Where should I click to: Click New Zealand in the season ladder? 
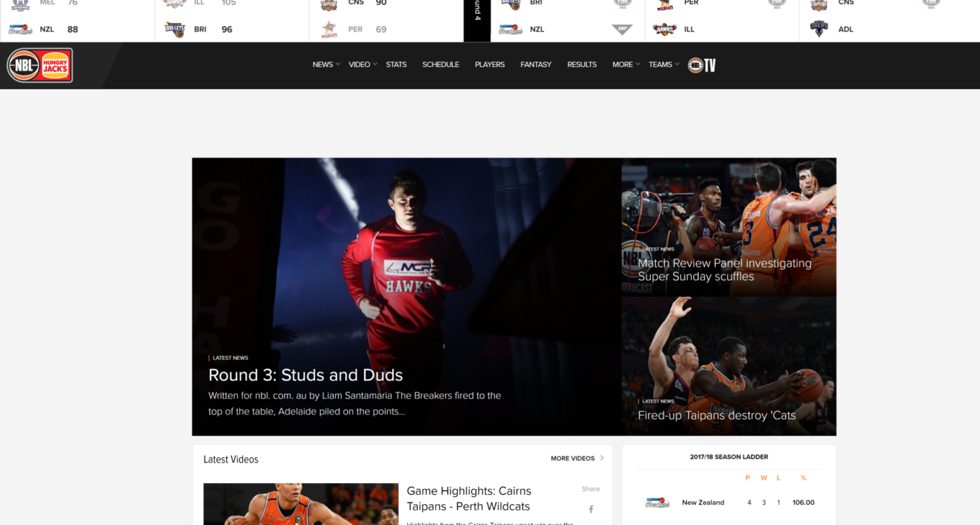click(x=703, y=503)
